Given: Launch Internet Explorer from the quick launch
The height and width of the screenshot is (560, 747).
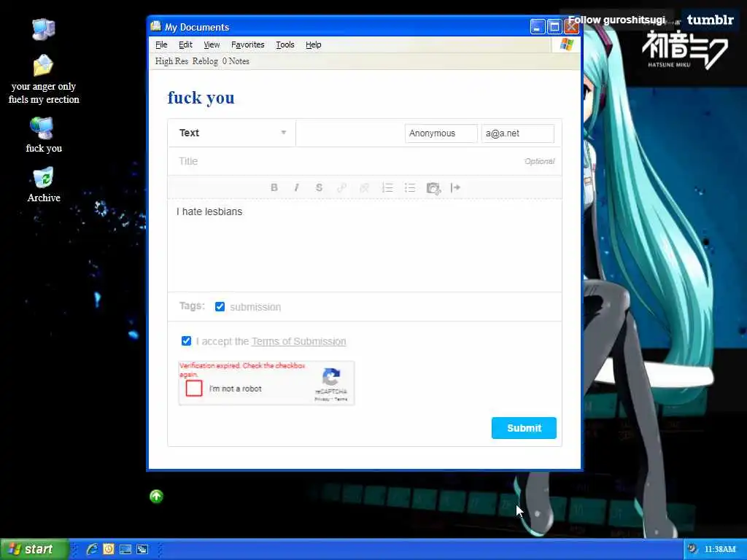Looking at the screenshot, I should click(x=92, y=549).
